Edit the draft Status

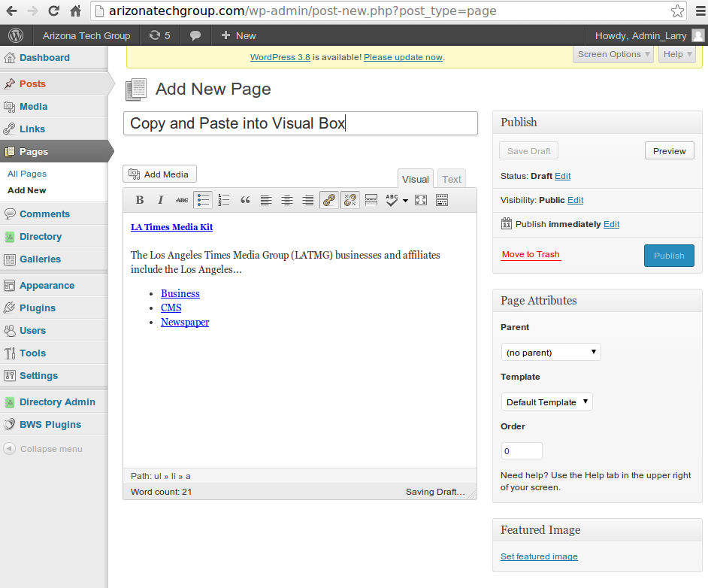point(563,176)
